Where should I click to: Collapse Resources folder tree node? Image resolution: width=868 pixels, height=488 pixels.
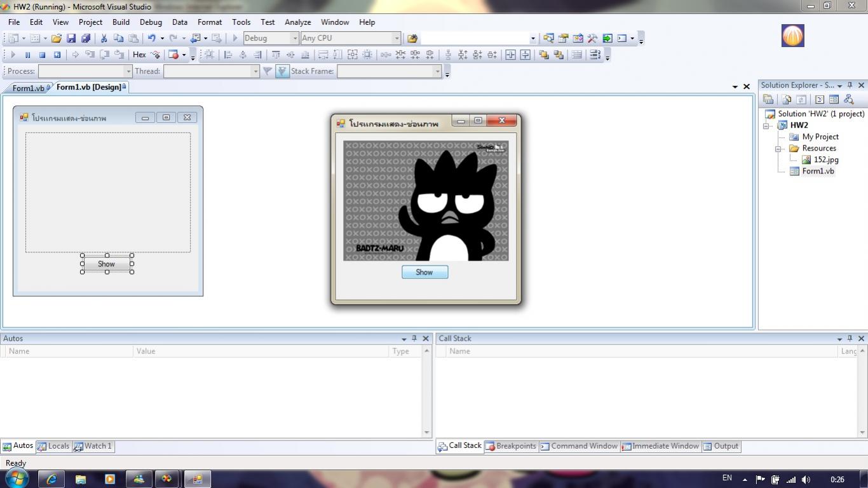coord(778,149)
